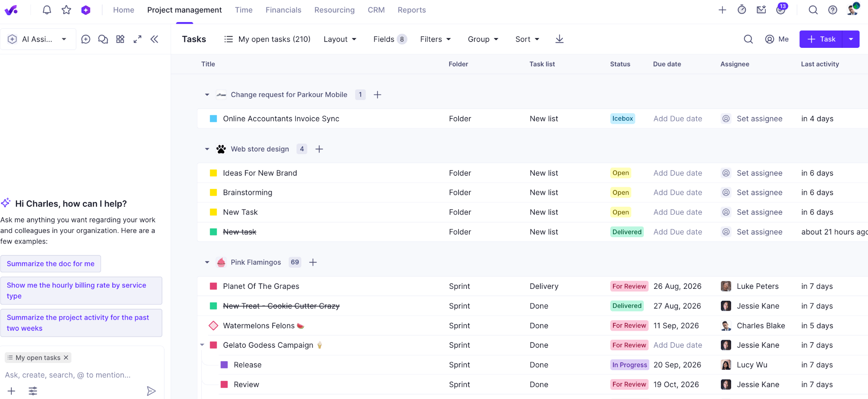The width and height of the screenshot is (868, 399).
Task: Remove the My open tasks context chip
Action: [66, 357]
